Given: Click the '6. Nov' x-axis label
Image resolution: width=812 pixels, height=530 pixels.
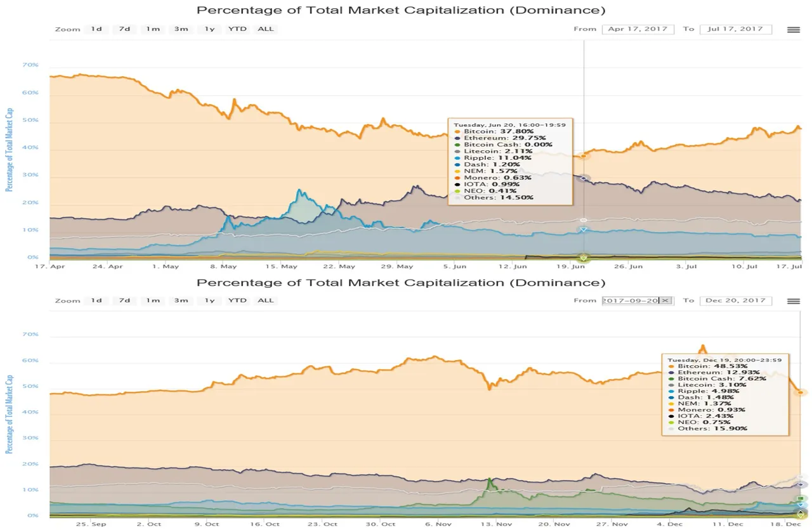Looking at the screenshot, I should [438, 524].
